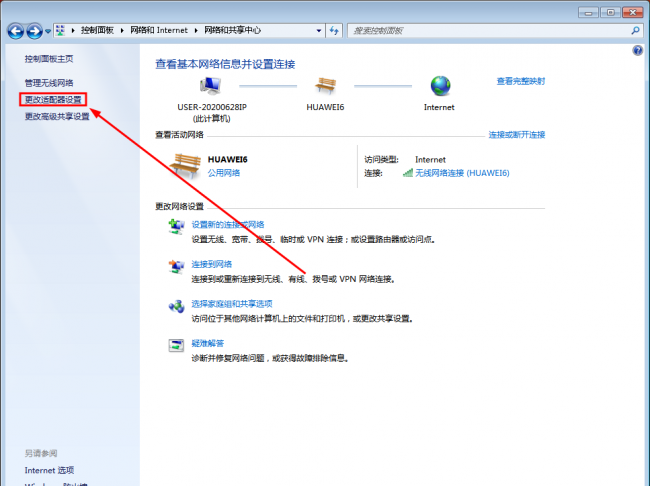Open 查看完整映射 link

[521, 81]
